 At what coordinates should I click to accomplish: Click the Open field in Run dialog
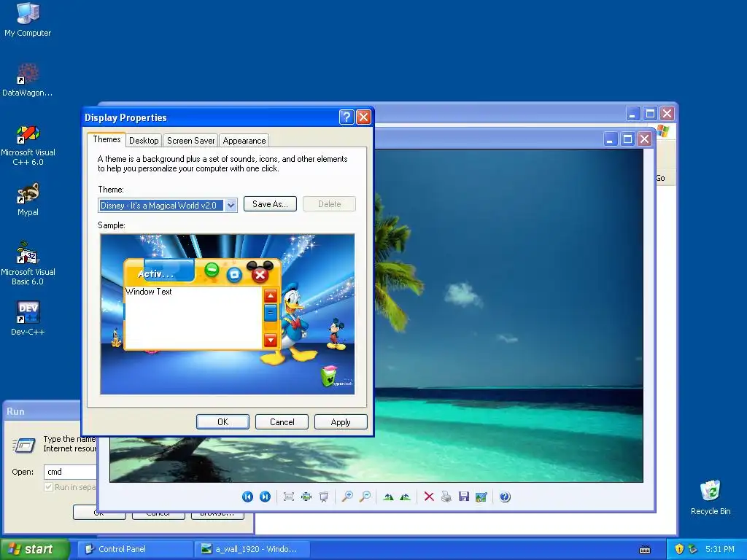71,472
